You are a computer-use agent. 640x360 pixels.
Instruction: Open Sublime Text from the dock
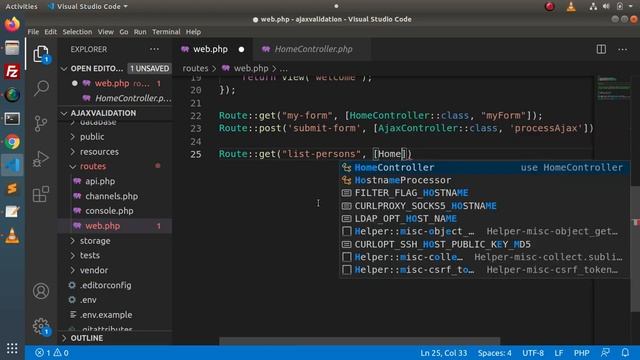click(x=12, y=189)
